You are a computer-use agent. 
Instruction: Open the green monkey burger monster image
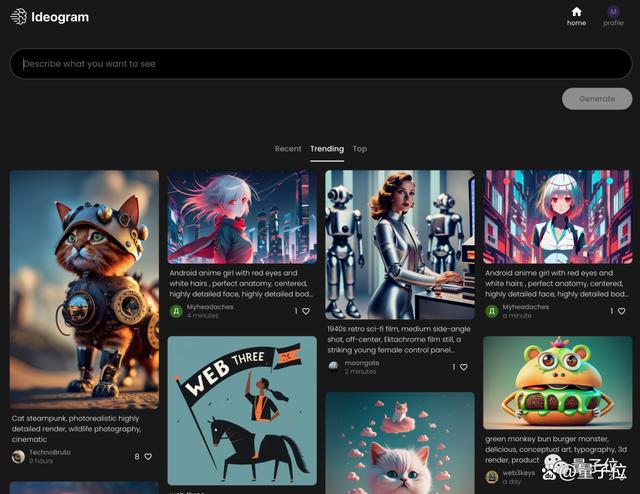[558, 382]
